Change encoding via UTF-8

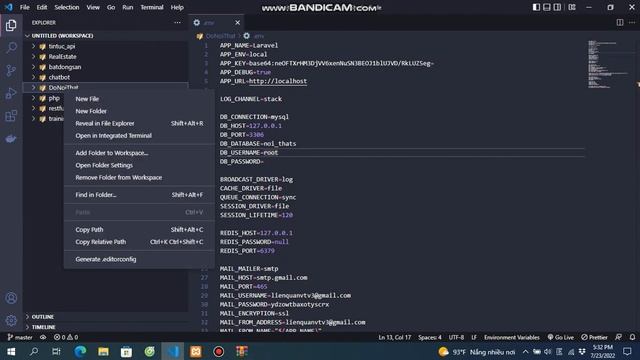[x=456, y=337]
